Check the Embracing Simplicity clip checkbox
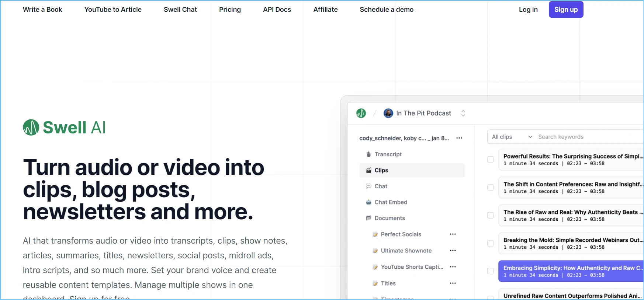This screenshot has height=300, width=644. (491, 271)
